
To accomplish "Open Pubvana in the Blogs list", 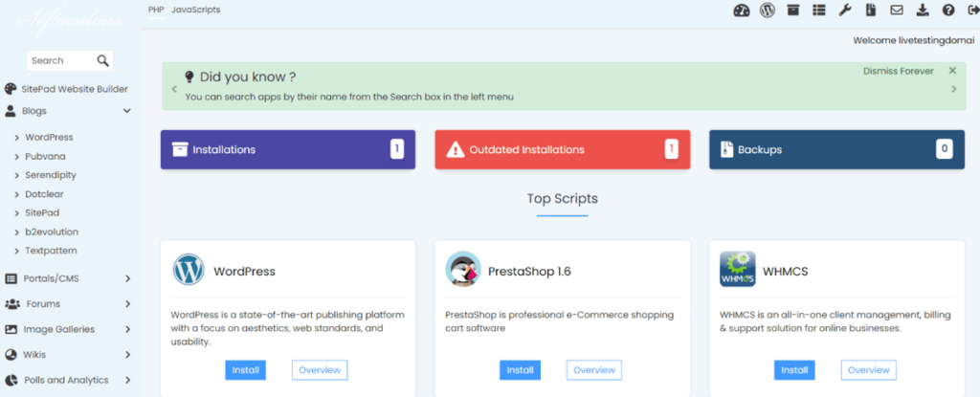I will [45, 156].
